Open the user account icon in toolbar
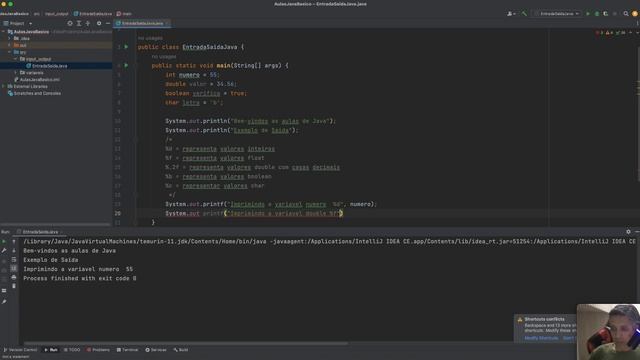The width and height of the screenshot is (640, 360). click(511, 14)
